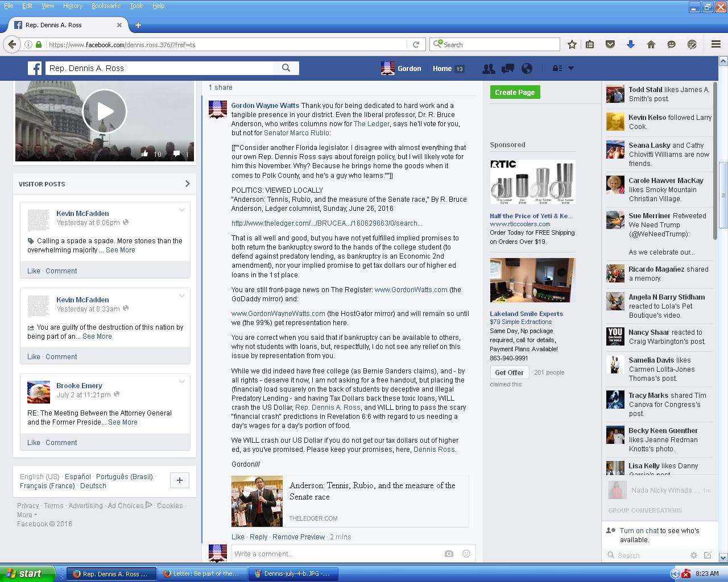Click Remove Preview link
This screenshot has height=582, width=728.
[299, 537]
